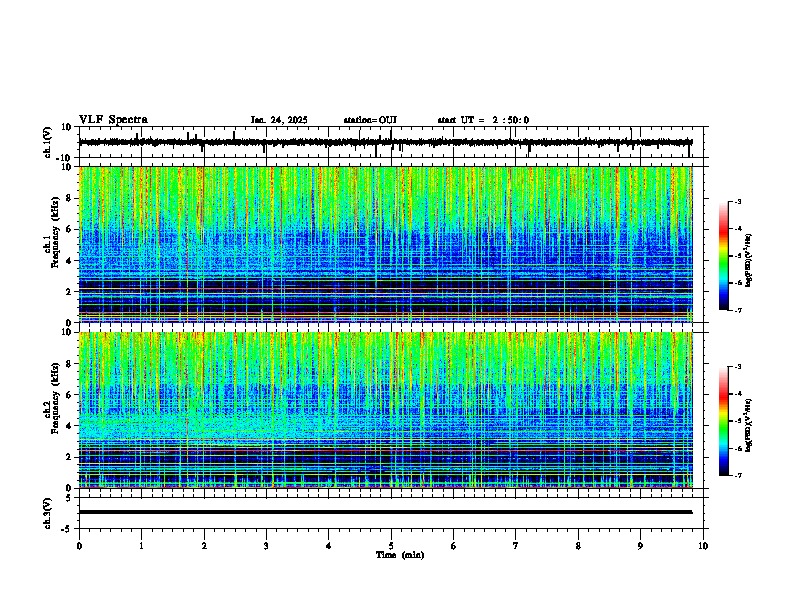Click time-axis tick label "3"
Image resolution: width=792 pixels, height=612 pixels.
[266, 546]
